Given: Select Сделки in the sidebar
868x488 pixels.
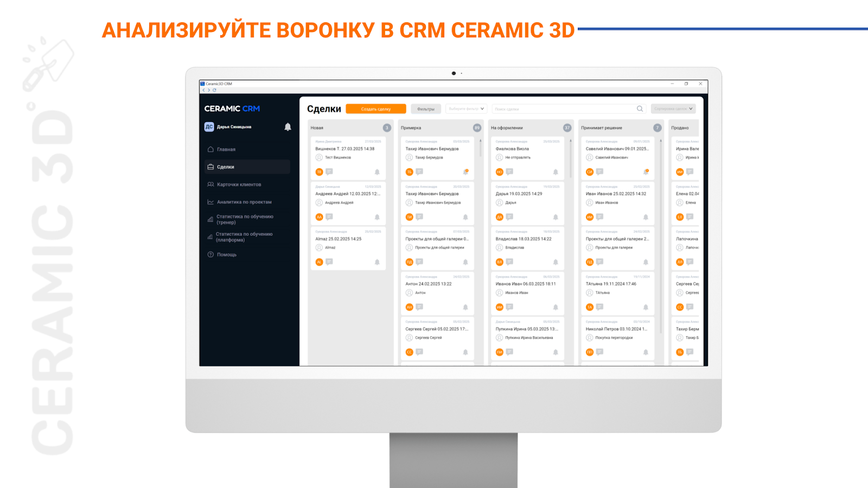Looking at the screenshot, I should coord(247,167).
